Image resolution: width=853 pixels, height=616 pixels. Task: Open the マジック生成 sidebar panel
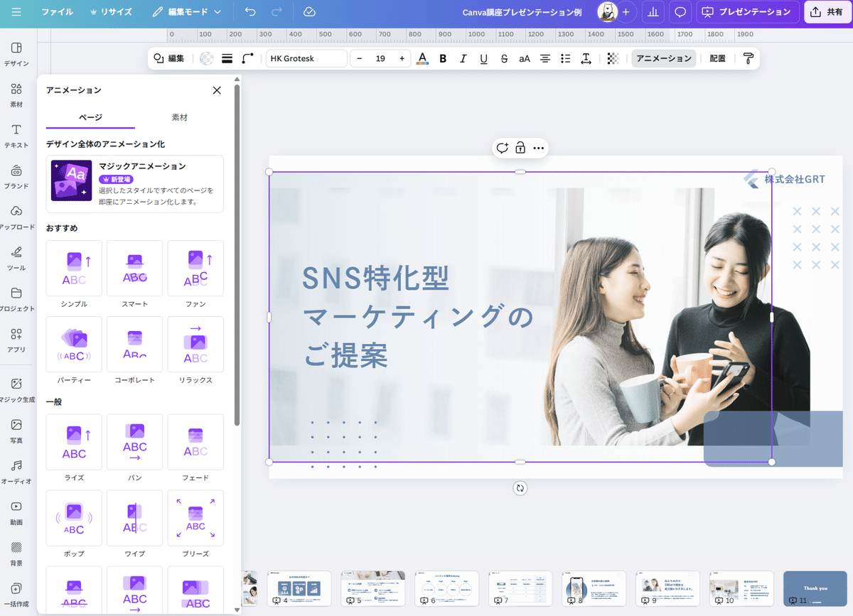(16, 390)
